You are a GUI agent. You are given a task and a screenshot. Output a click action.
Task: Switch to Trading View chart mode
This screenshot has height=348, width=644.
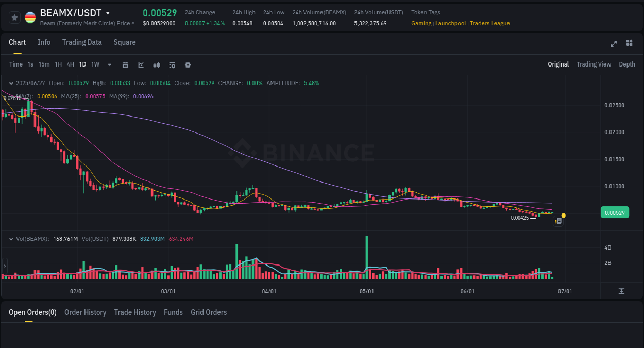594,64
